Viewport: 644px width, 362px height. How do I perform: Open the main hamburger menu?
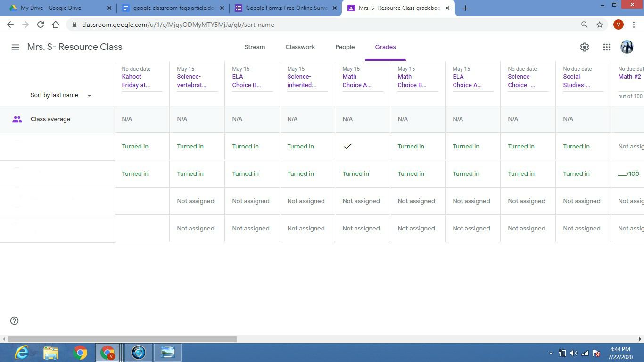click(15, 47)
